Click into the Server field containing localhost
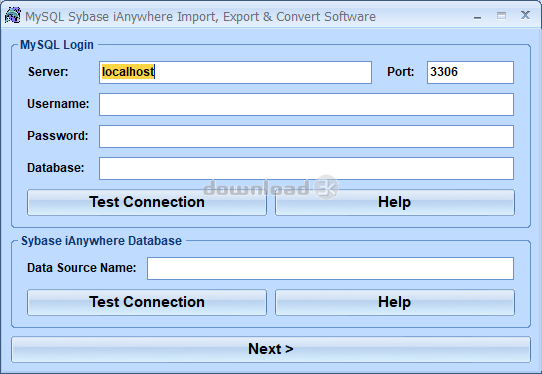The width and height of the screenshot is (542, 374). click(x=235, y=72)
